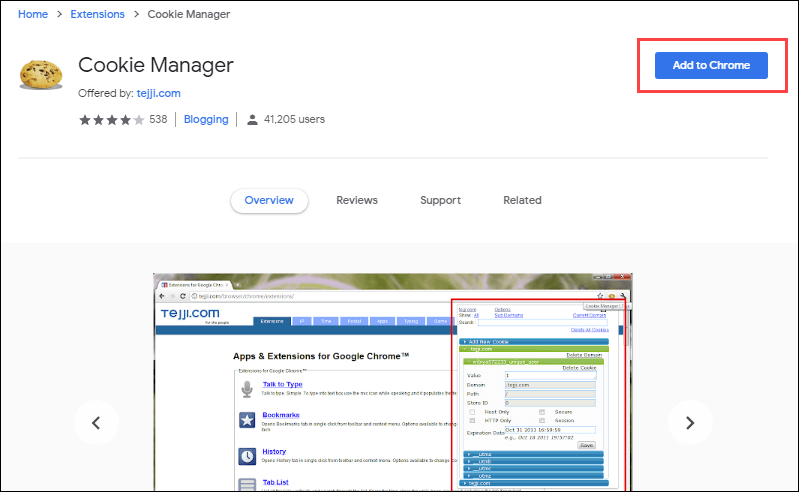
Task: Click the star icon beside Bookmarks
Action: 247,421
